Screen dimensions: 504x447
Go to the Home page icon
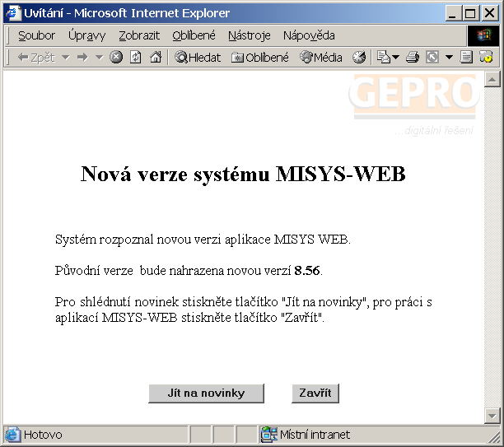point(156,57)
